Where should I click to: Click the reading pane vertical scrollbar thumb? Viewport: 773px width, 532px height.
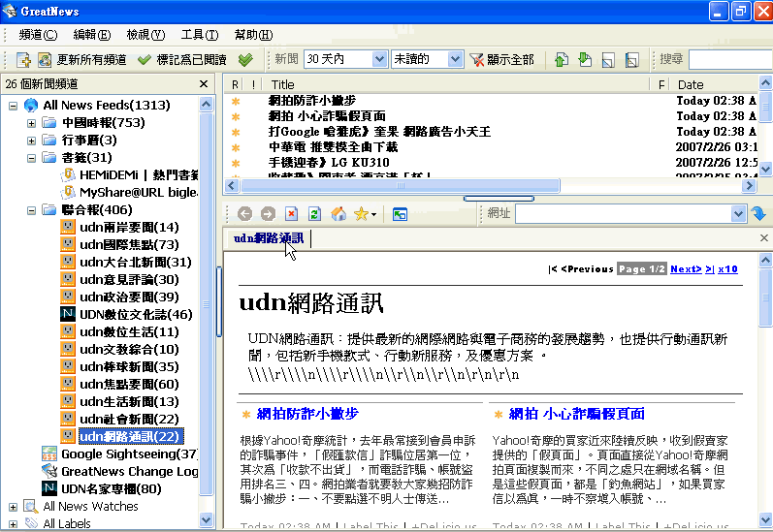tap(765, 297)
